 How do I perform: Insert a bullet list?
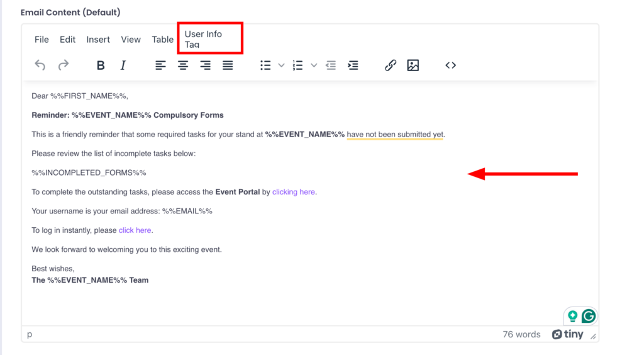(x=266, y=65)
